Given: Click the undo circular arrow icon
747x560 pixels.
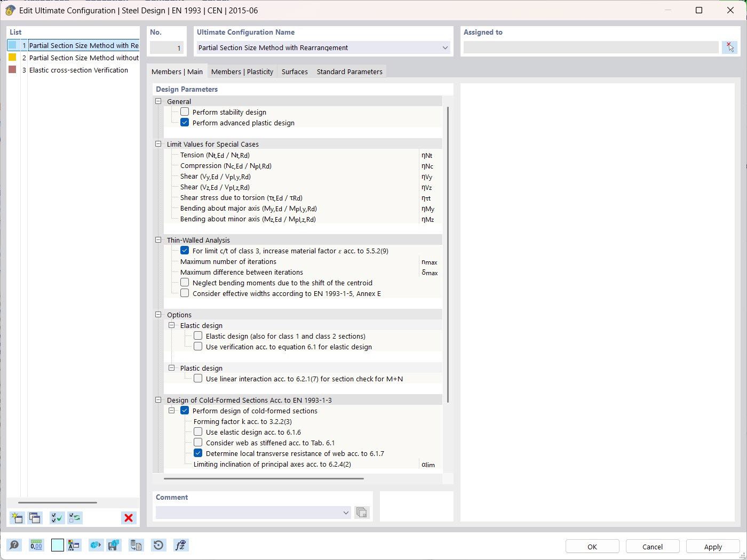Looking at the screenshot, I should [x=158, y=545].
